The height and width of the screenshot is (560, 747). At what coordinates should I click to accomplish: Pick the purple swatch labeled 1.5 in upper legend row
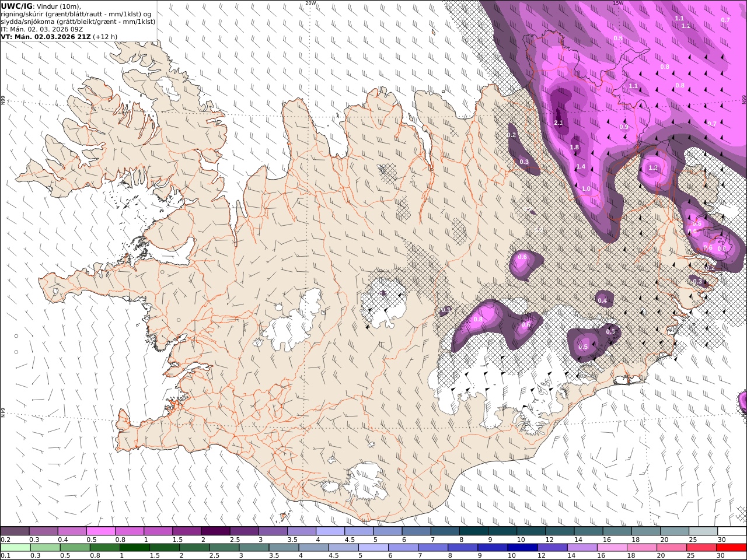(187, 531)
